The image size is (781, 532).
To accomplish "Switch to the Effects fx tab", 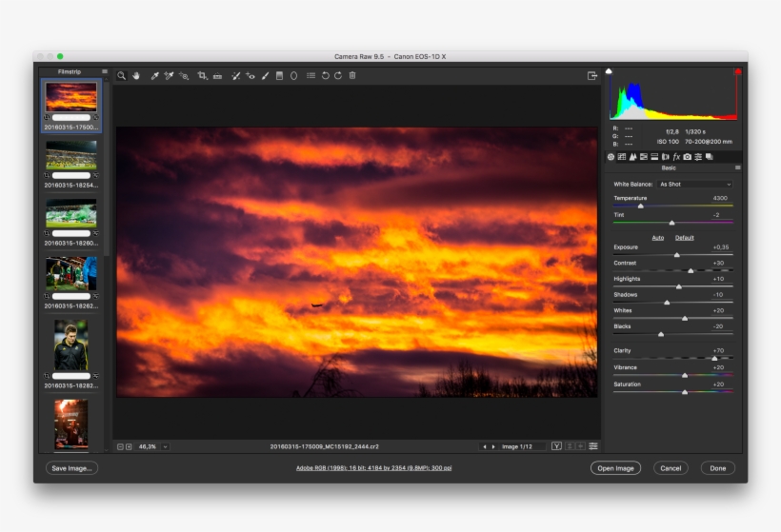I will (x=676, y=157).
